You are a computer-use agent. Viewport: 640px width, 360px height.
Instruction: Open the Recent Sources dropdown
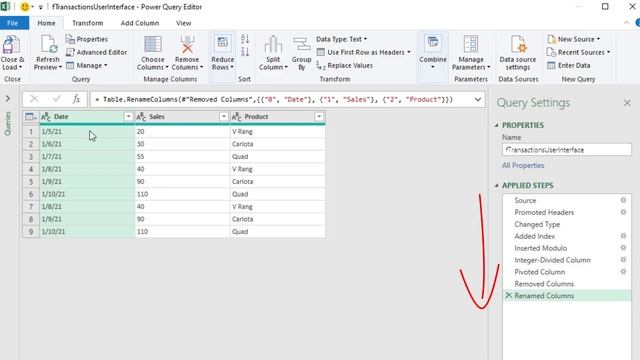(x=578, y=52)
